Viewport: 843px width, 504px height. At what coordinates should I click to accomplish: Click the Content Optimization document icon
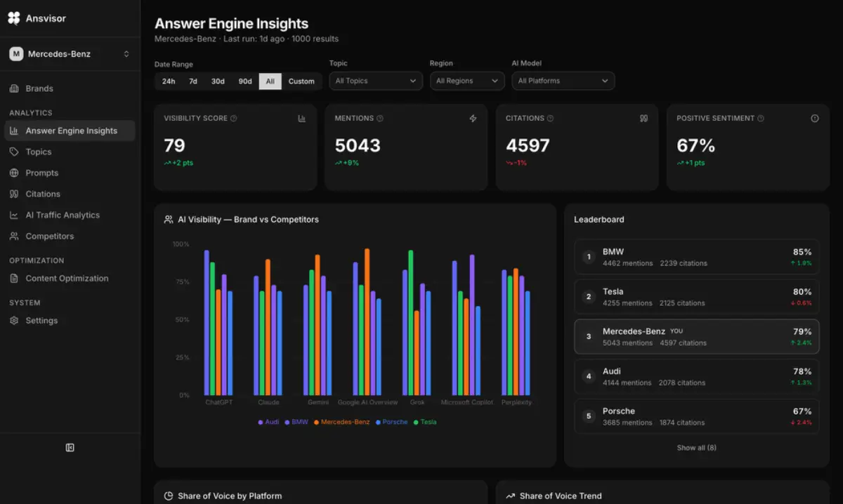click(14, 278)
